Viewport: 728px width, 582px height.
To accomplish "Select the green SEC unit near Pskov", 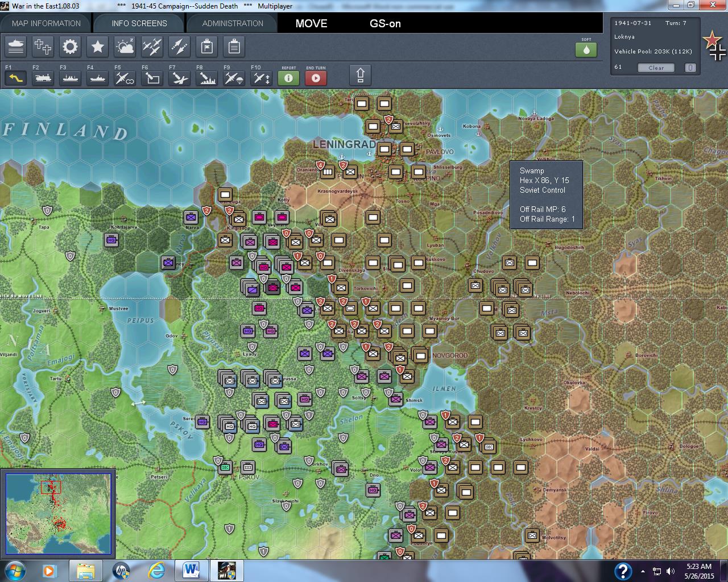I will (x=225, y=467).
